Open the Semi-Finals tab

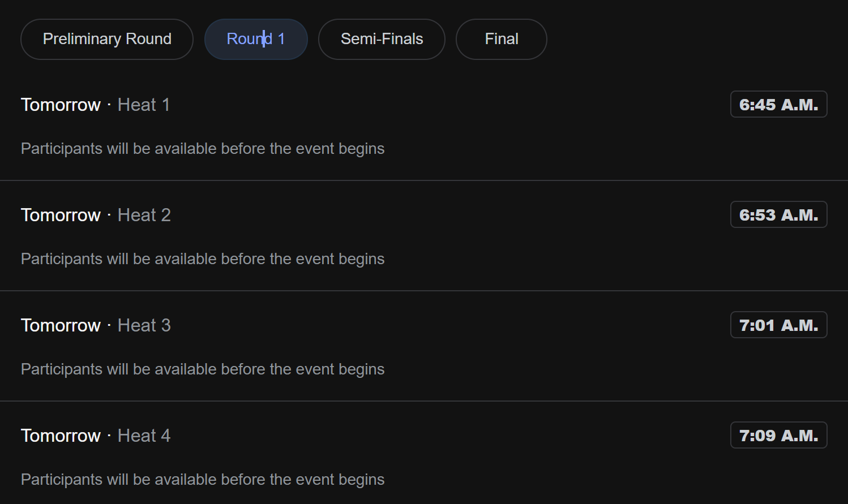[382, 39]
